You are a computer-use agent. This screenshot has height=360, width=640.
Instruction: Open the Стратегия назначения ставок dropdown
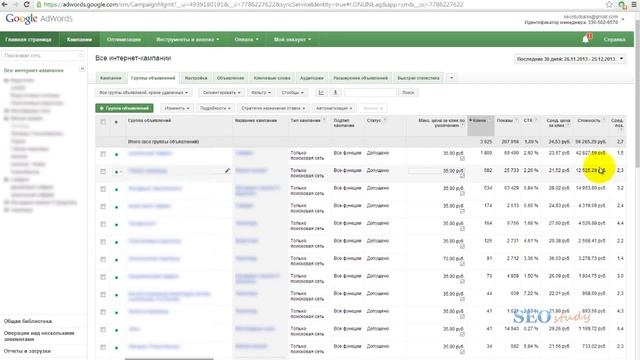273,108
